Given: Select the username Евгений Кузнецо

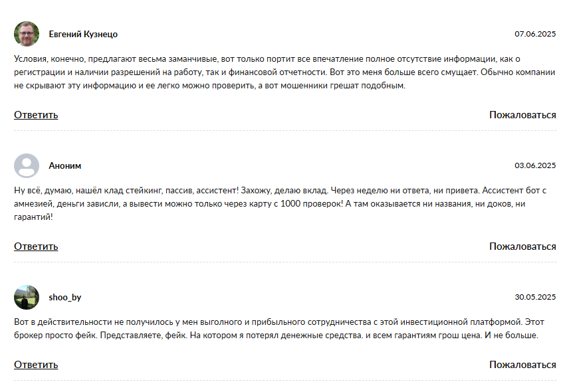Looking at the screenshot, I should coord(83,34).
